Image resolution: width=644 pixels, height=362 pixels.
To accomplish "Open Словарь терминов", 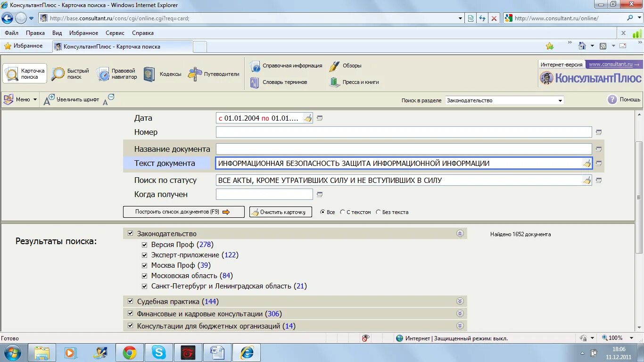I will coord(278,82).
